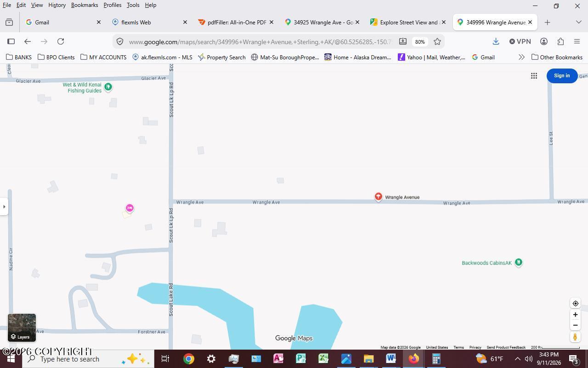588x368 pixels.
Task: Switch to the Gmail tab
Action: point(63,22)
